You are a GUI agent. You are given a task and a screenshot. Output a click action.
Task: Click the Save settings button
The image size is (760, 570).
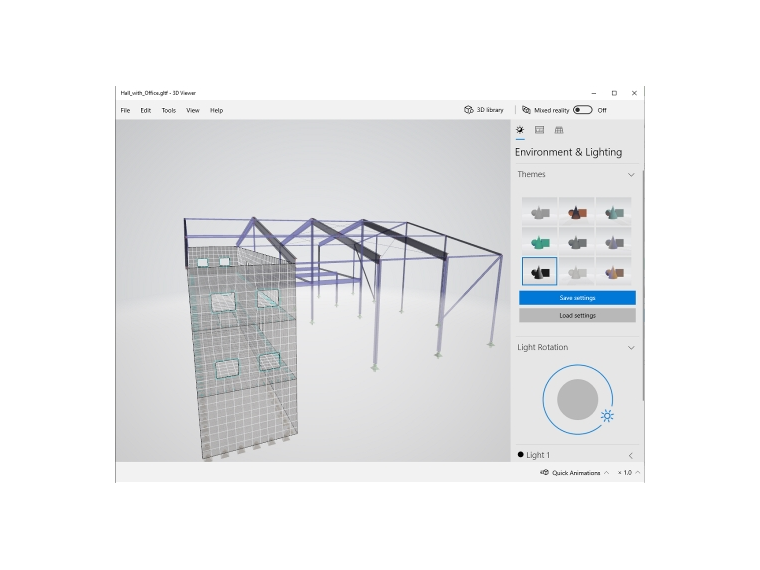577,298
